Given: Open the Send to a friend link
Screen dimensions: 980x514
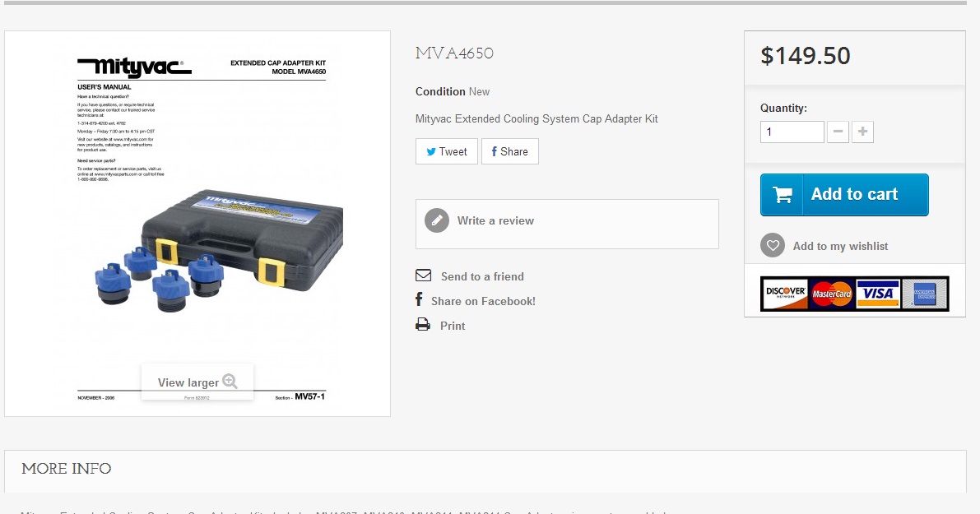Looking at the screenshot, I should [482, 276].
